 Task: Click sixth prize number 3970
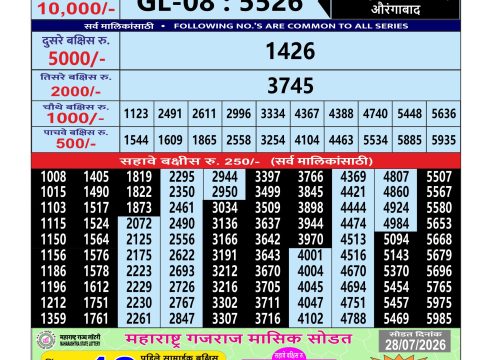click(310, 239)
